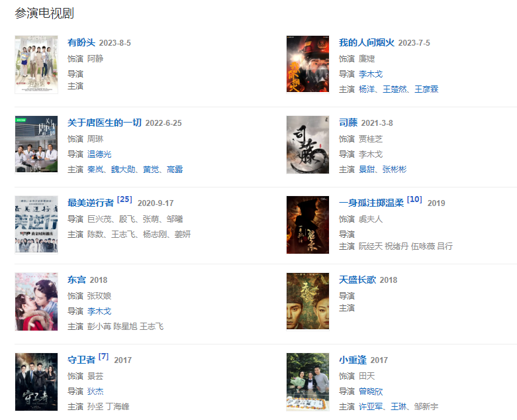Click the 天盛长歌 poster thumbnail

click(x=308, y=301)
